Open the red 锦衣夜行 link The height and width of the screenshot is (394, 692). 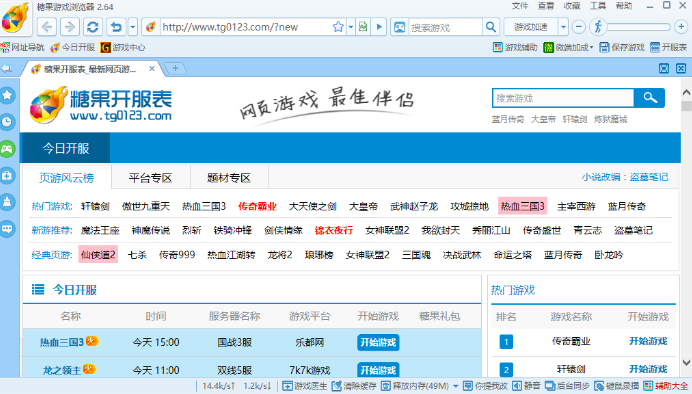click(334, 230)
